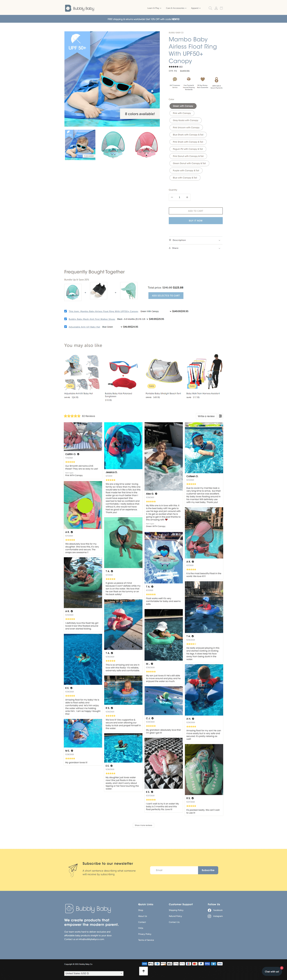
Task: Click the newsletter Email input field
Action: point(174,870)
